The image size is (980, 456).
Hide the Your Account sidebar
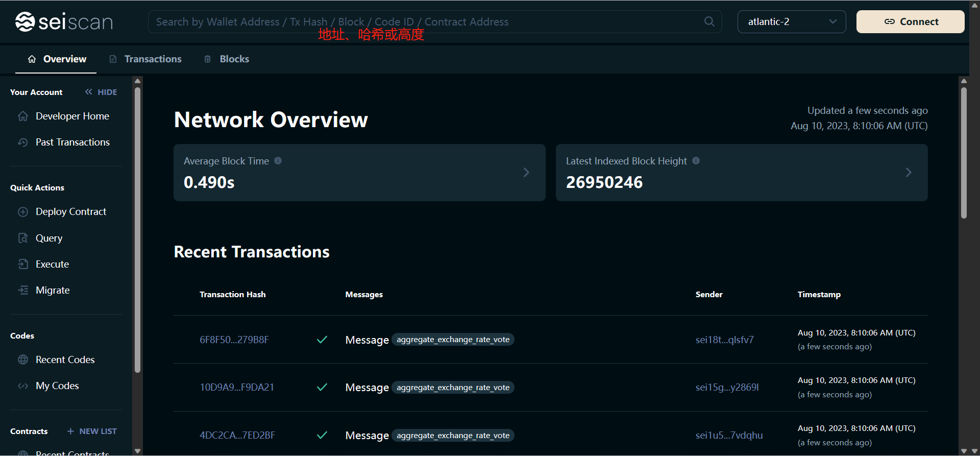coord(101,92)
